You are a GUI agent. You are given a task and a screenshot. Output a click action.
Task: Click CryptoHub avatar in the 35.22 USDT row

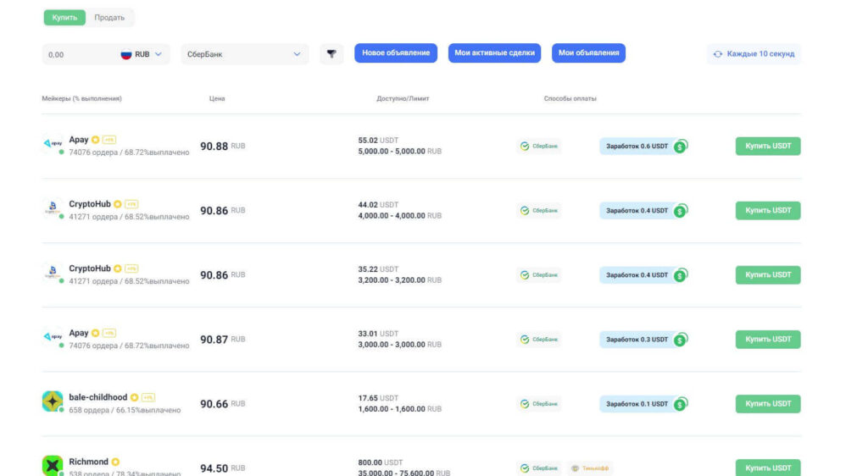53,272
